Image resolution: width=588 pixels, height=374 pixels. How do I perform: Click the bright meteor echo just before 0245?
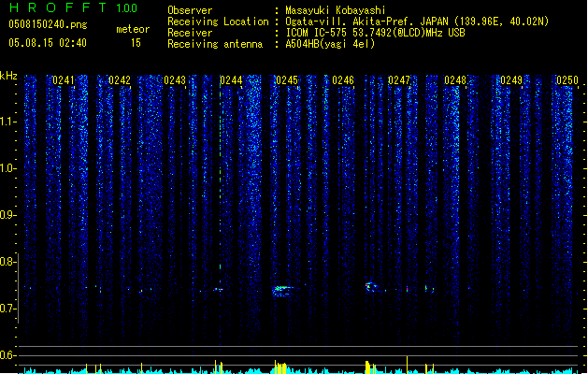click(x=283, y=291)
